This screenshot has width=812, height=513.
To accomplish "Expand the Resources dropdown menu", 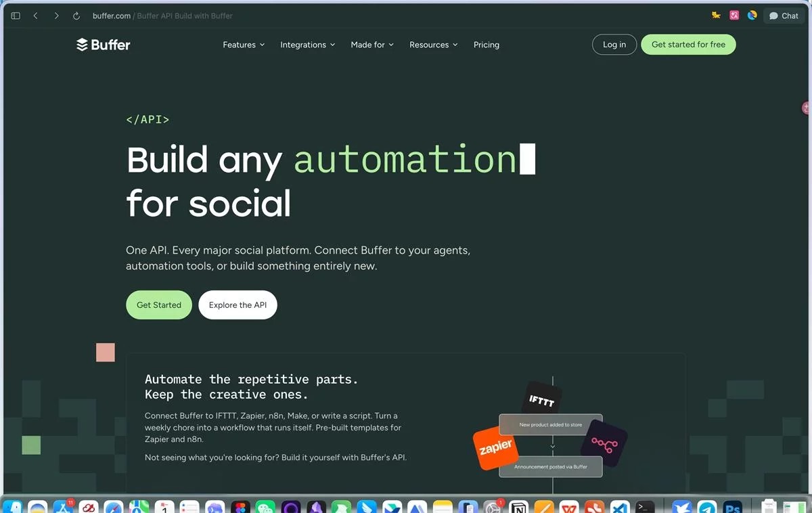I will (x=434, y=45).
